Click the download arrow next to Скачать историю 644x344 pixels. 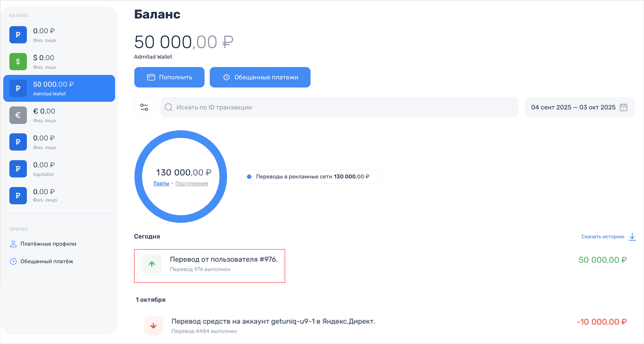632,237
